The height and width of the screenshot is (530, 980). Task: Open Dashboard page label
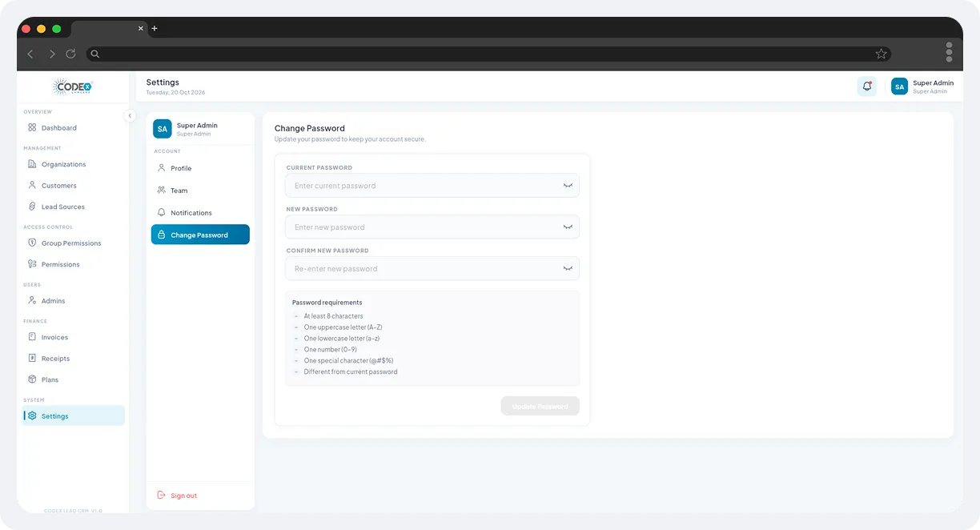click(x=59, y=127)
